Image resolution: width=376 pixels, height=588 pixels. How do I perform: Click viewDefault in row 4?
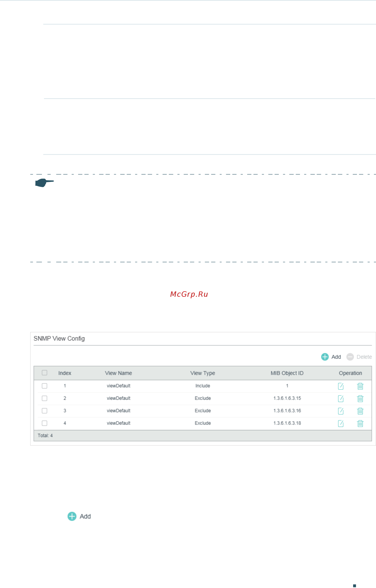[x=118, y=423]
